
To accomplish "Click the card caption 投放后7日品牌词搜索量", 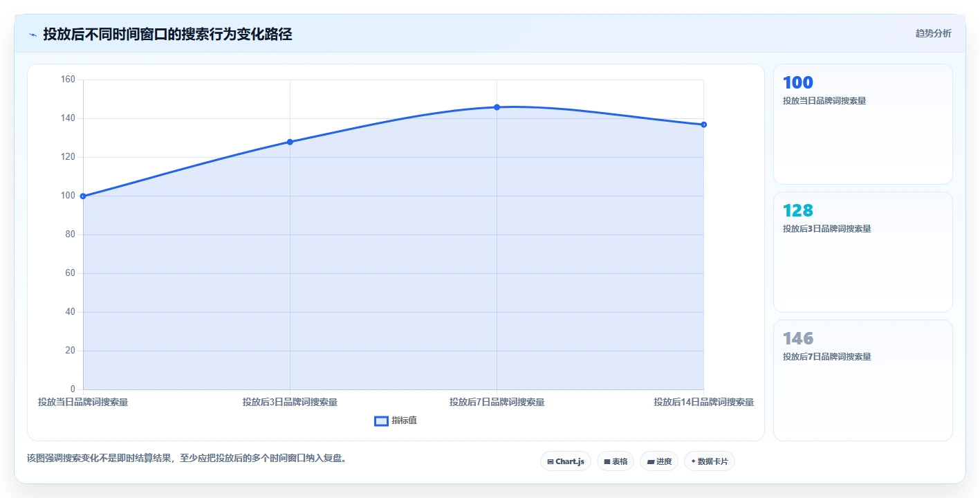I will click(826, 357).
